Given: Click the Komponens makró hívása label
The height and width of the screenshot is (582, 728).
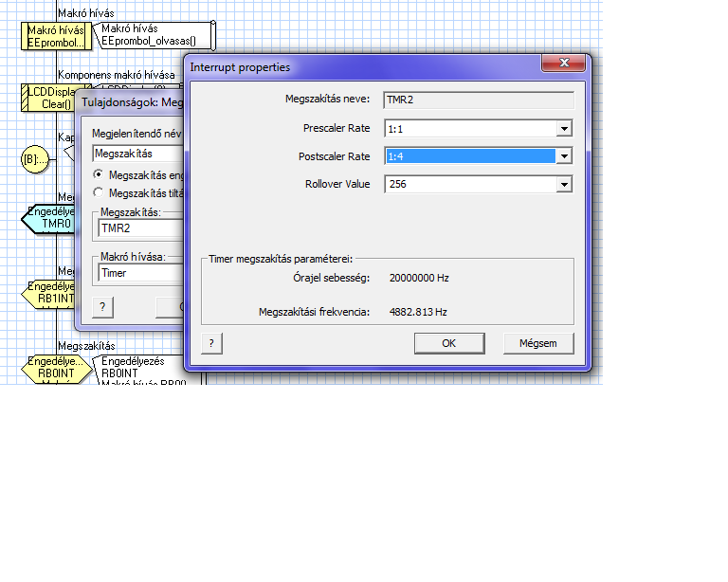Looking at the screenshot, I should pyautogui.click(x=117, y=75).
